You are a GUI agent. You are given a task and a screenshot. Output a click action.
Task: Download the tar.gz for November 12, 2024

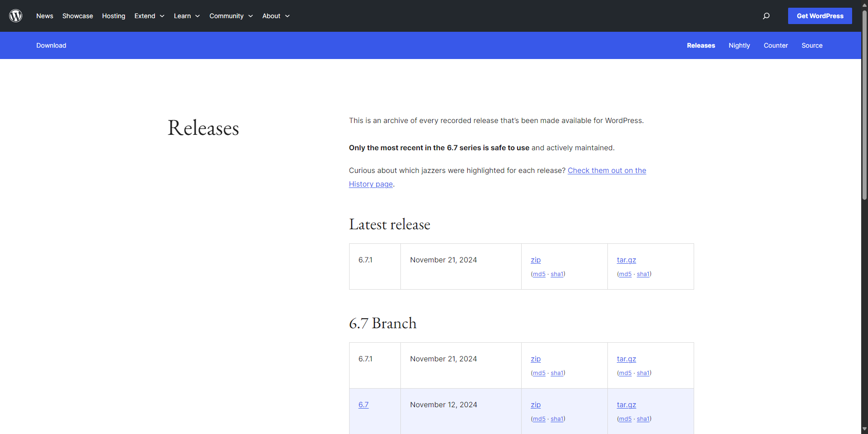click(626, 405)
